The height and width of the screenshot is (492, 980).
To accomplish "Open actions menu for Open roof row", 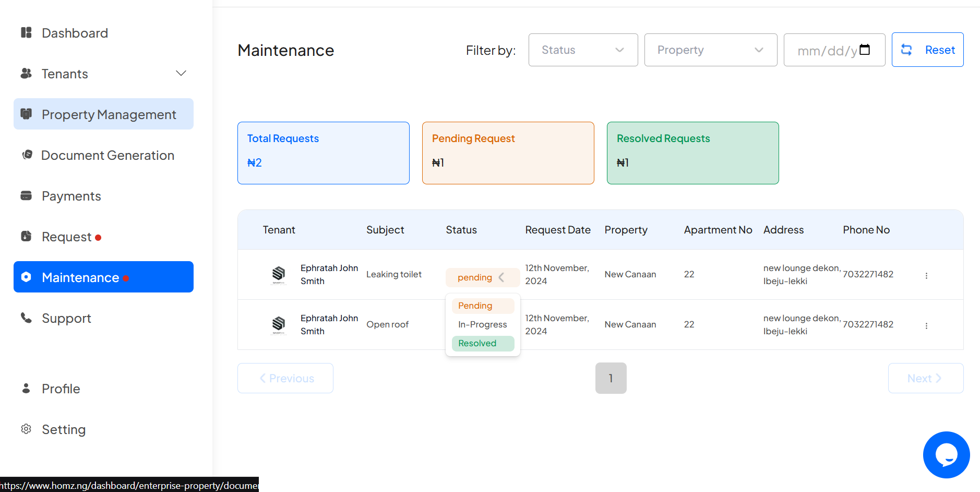I will coord(926,325).
